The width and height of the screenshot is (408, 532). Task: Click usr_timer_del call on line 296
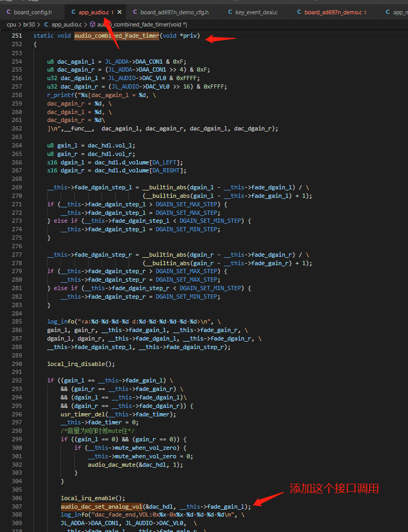pos(82,414)
